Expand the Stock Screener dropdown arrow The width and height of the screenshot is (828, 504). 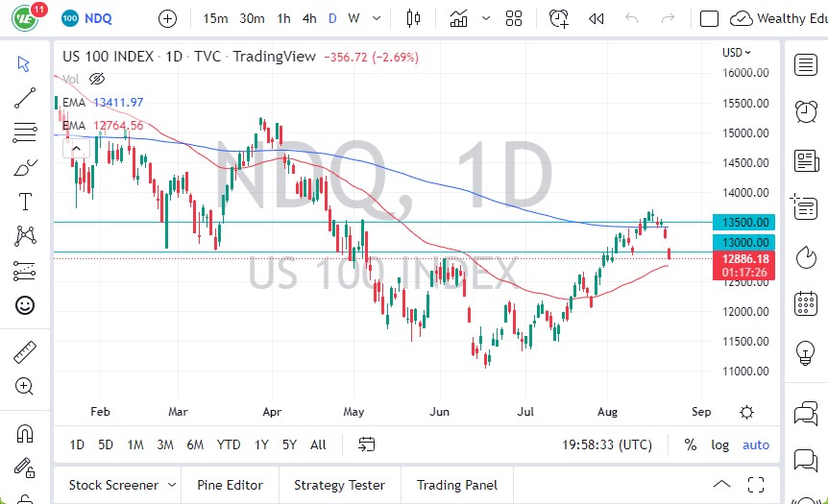(x=171, y=485)
